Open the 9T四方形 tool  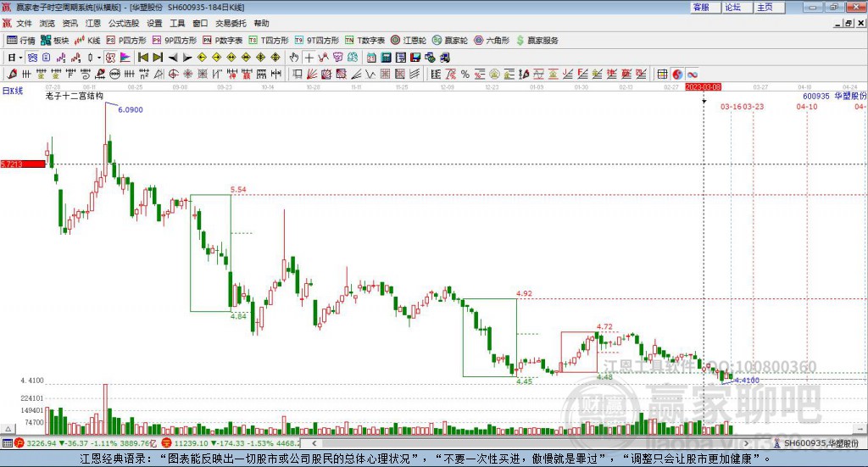(x=317, y=41)
